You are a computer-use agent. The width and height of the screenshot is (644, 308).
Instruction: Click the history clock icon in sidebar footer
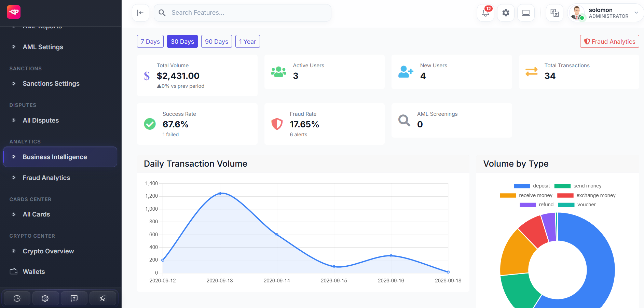(17, 298)
